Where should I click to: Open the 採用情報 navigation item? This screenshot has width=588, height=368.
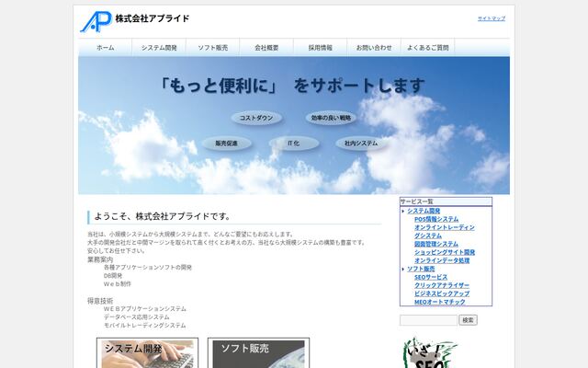pyautogui.click(x=321, y=48)
